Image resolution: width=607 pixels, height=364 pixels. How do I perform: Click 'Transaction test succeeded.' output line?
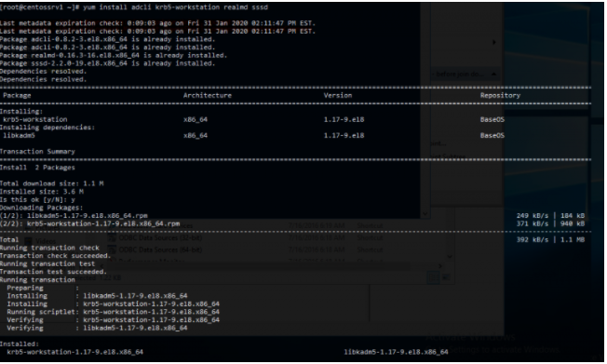(53, 272)
